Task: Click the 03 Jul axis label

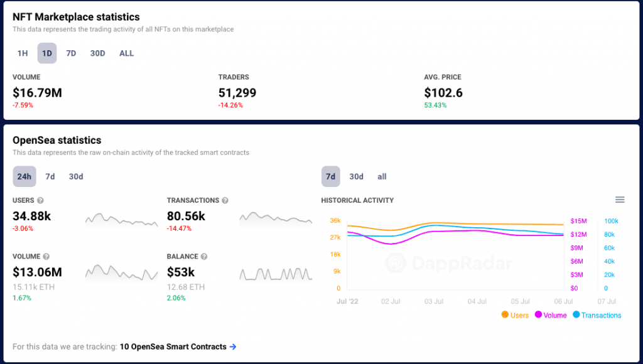Action: pos(433,301)
